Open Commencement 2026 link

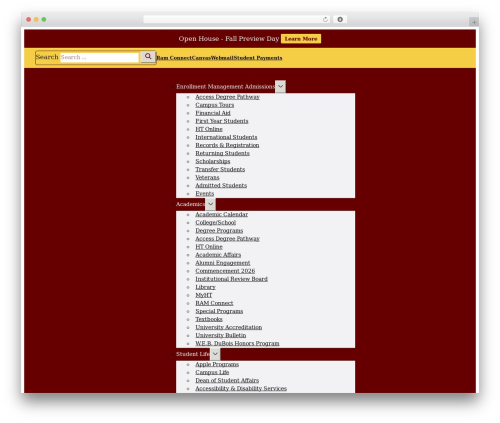point(225,271)
